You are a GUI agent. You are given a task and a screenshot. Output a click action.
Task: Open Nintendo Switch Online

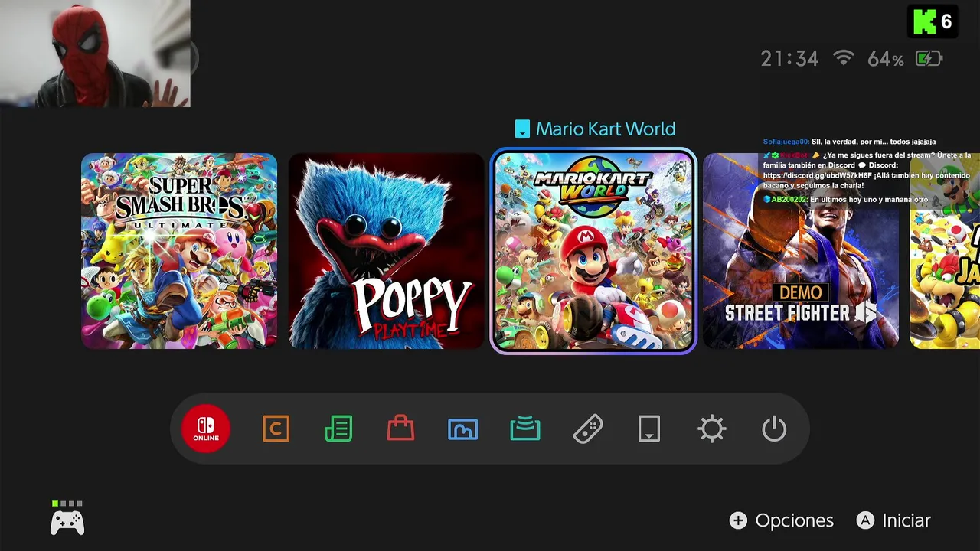point(206,429)
